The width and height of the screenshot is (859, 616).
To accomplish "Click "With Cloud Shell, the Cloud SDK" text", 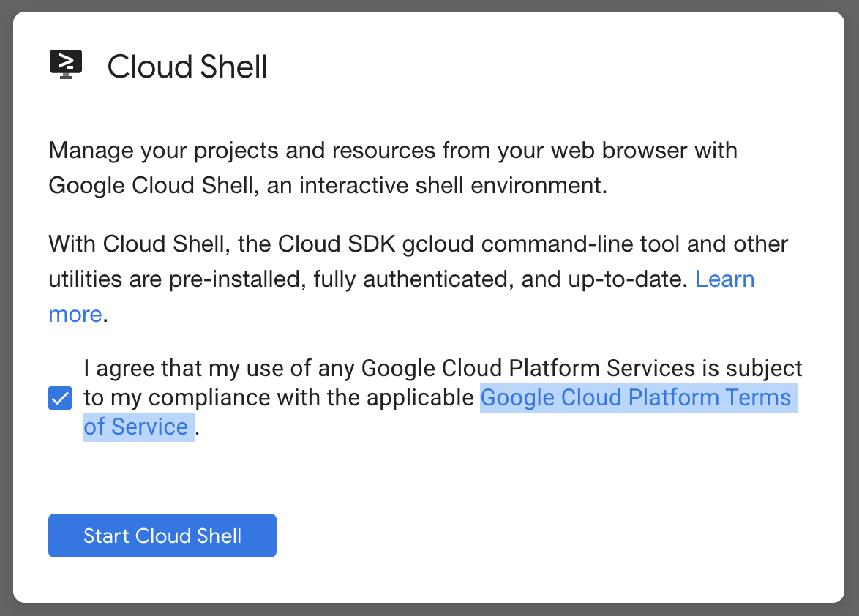I will point(222,244).
